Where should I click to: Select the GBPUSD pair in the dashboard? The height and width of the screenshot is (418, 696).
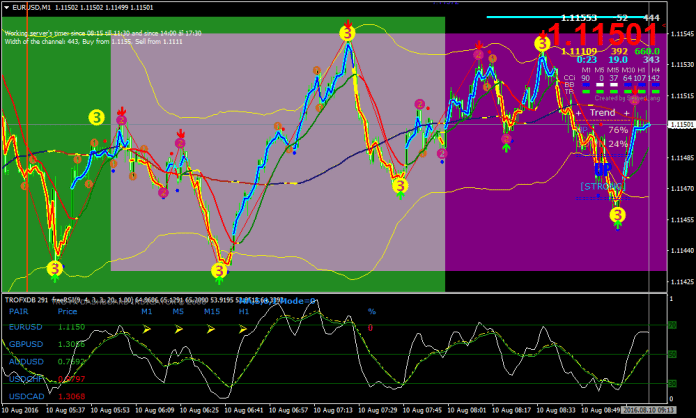pyautogui.click(x=26, y=343)
